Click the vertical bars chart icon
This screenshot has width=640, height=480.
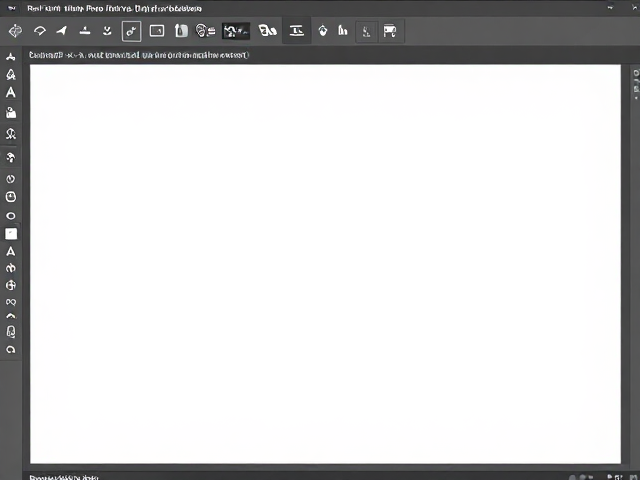343,31
